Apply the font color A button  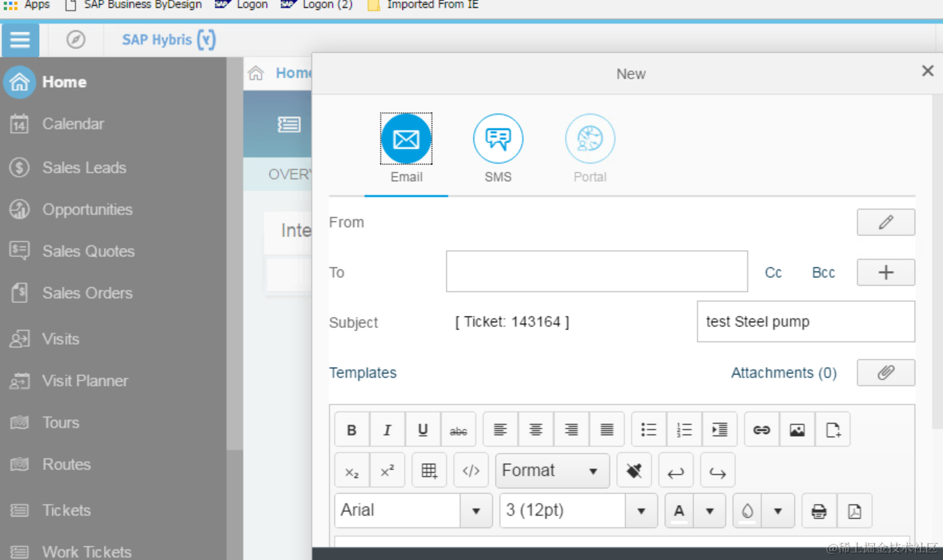pos(680,511)
